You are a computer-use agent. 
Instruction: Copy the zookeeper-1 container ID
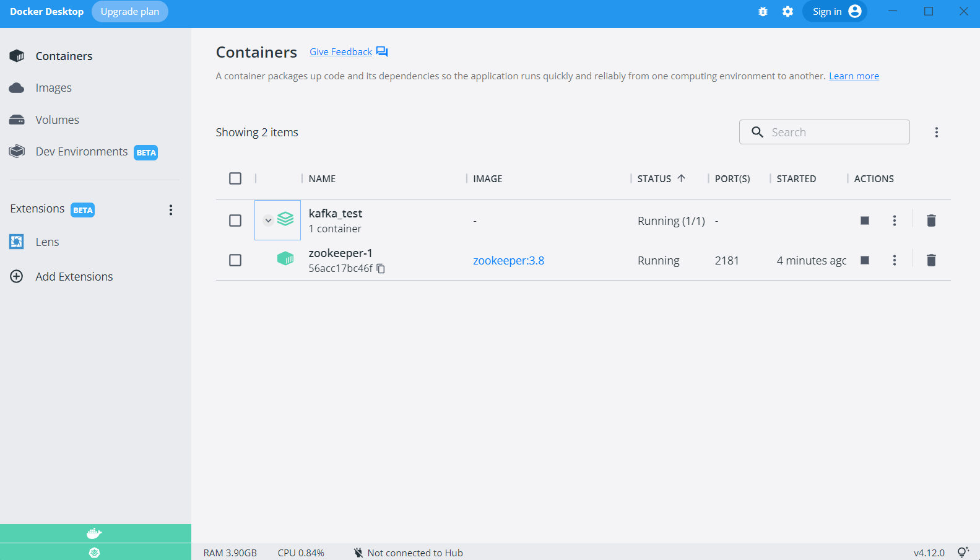pyautogui.click(x=381, y=268)
